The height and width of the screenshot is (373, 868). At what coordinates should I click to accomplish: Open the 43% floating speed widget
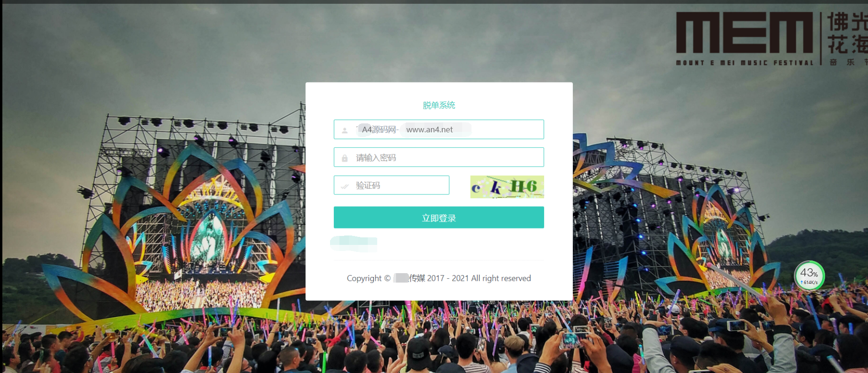point(810,276)
